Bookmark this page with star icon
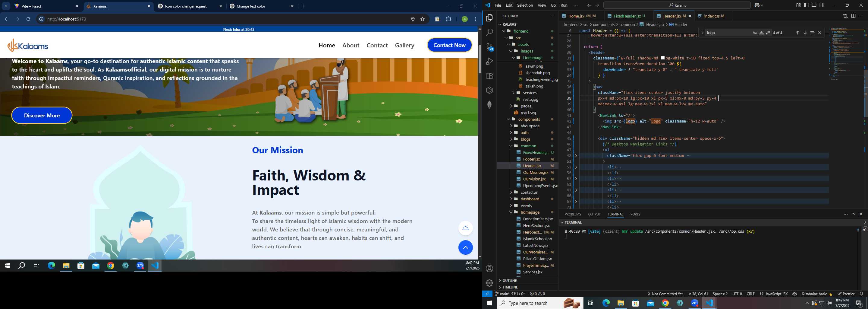 [422, 19]
